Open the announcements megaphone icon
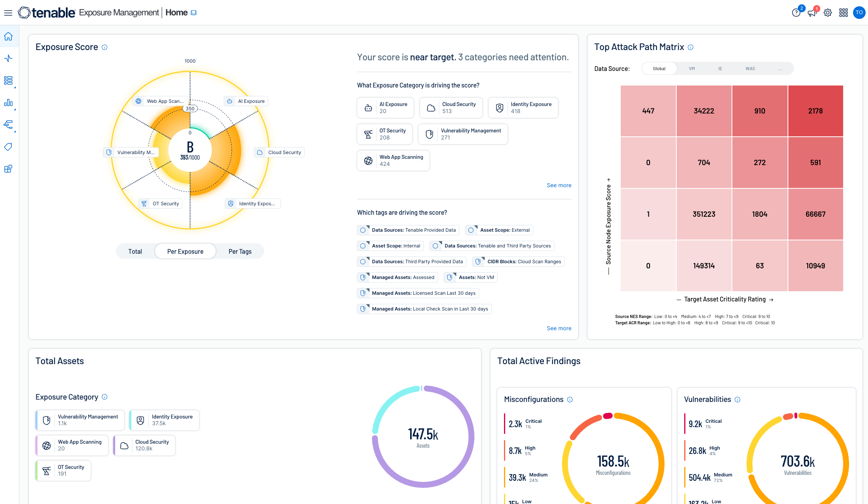The image size is (868, 504). (812, 13)
